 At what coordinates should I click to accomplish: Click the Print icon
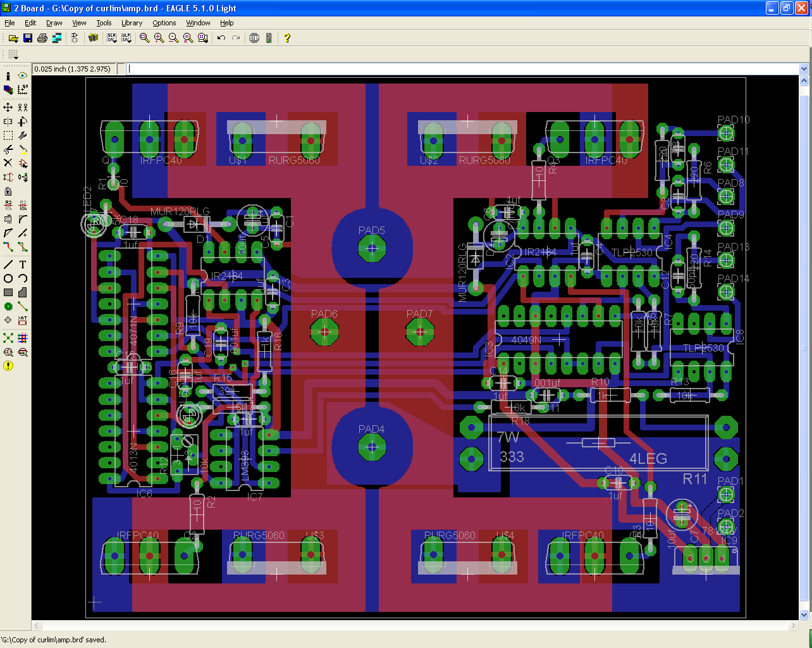[x=42, y=38]
